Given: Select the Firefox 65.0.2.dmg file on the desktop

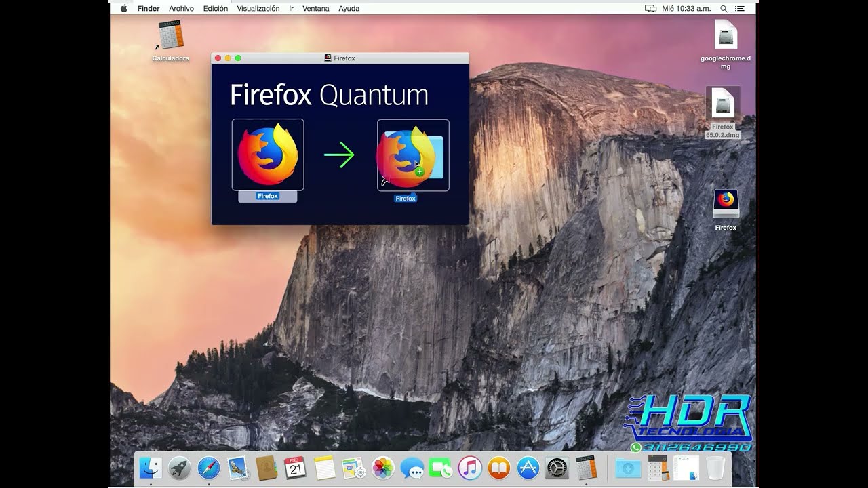Looking at the screenshot, I should point(723,104).
